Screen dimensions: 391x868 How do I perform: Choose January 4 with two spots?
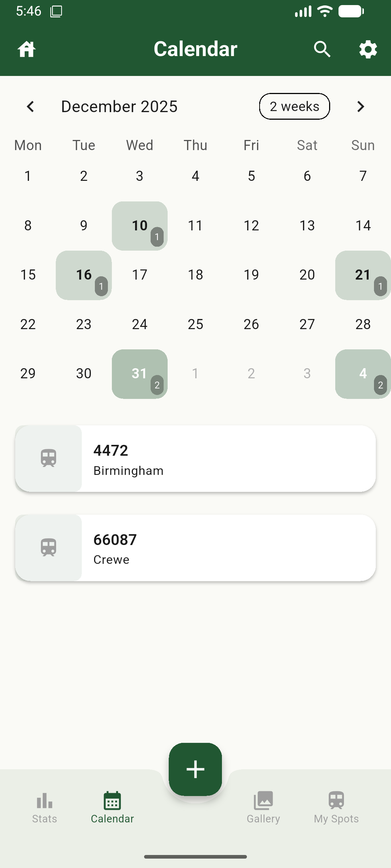[x=363, y=374]
